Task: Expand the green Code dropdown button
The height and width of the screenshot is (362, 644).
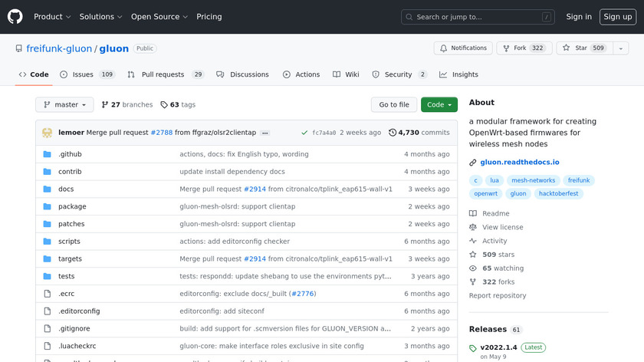Action: click(439, 104)
